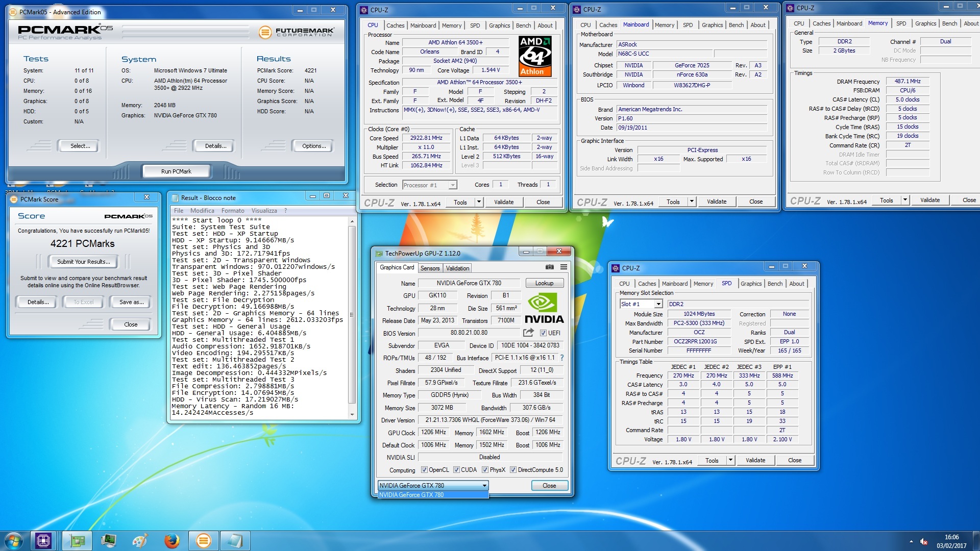Click the volume speaker icon in system tray
Viewport: 980px width, 551px height.
tap(924, 541)
